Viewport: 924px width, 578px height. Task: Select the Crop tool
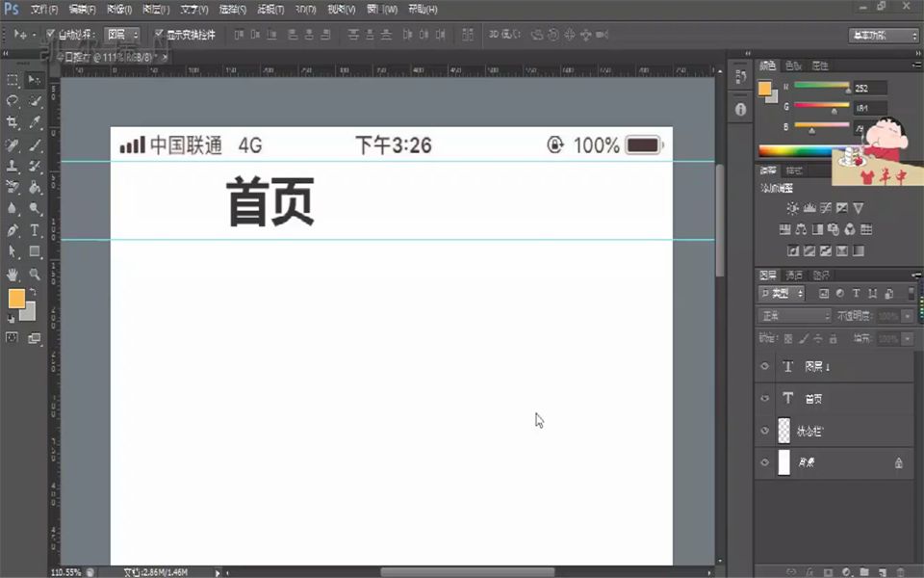click(12, 119)
